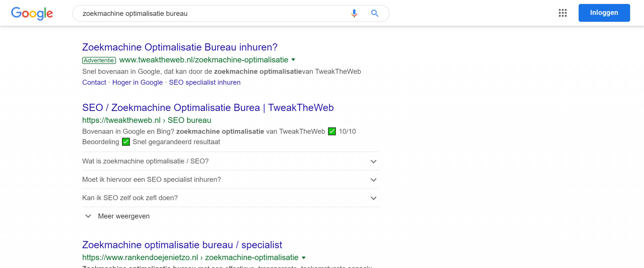Image resolution: width=644 pixels, height=268 pixels.
Task: Click the magnifying glass search icon
Action: pos(375,13)
